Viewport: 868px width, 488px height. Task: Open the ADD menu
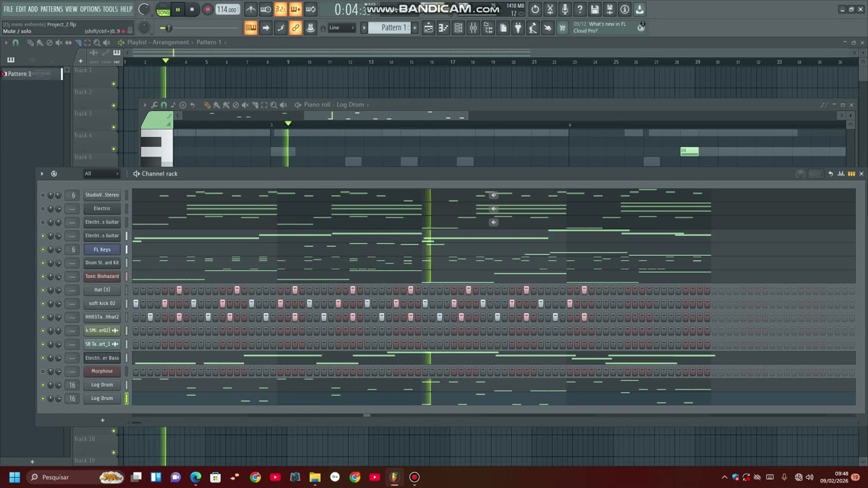(x=33, y=9)
